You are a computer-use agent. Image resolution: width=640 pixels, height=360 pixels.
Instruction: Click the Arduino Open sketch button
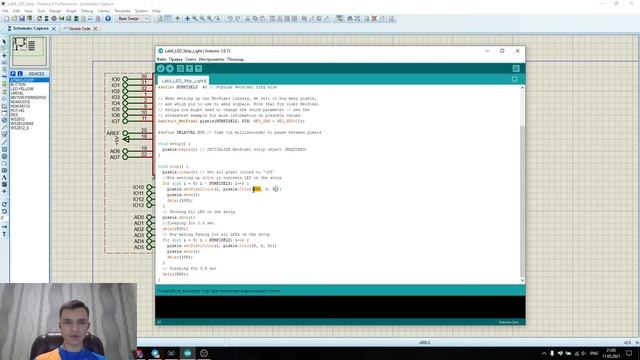click(189, 69)
